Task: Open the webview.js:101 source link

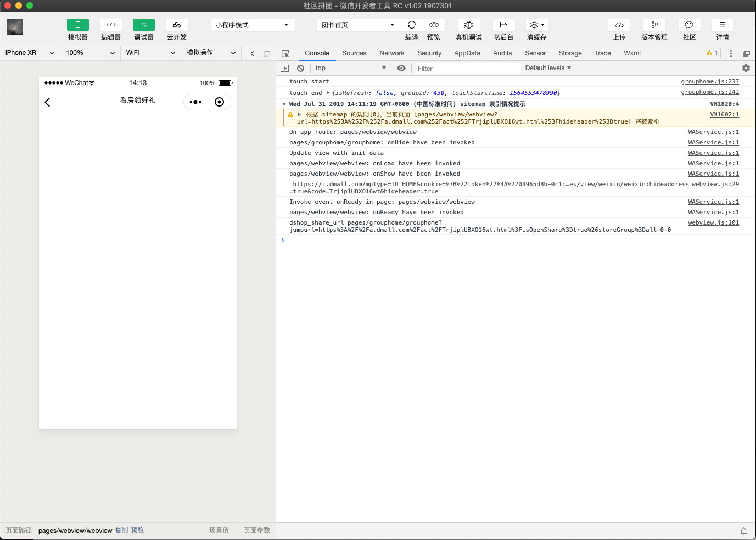Action: [714, 222]
